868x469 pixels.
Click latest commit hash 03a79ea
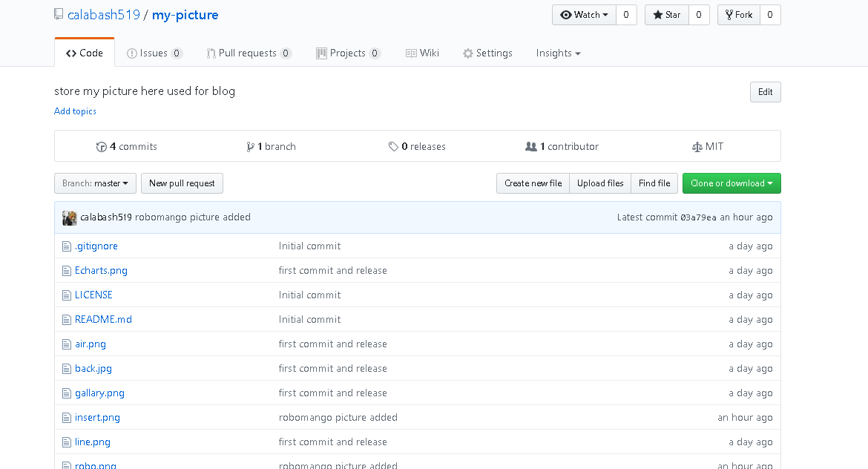pos(699,217)
